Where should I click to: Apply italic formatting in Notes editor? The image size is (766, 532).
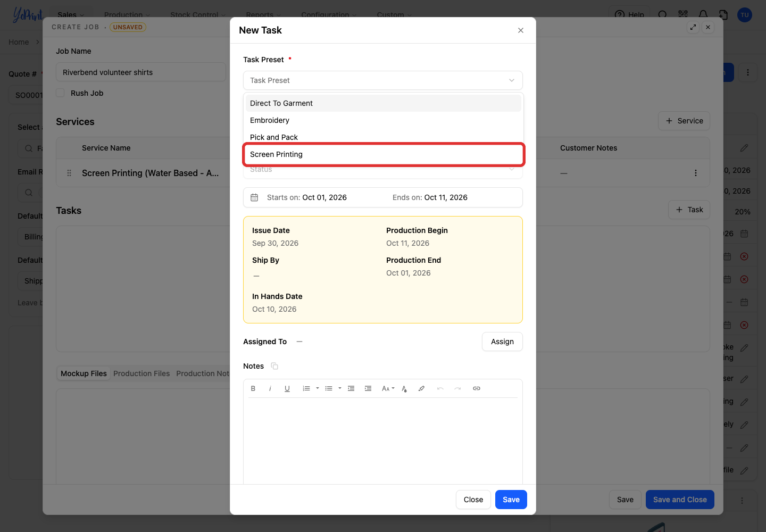pos(270,388)
